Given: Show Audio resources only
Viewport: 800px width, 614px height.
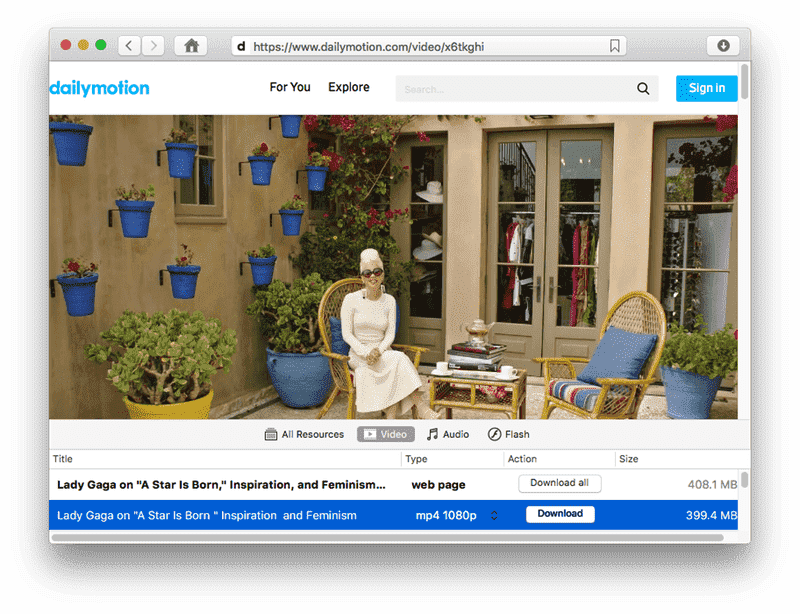Looking at the screenshot, I should [x=448, y=435].
